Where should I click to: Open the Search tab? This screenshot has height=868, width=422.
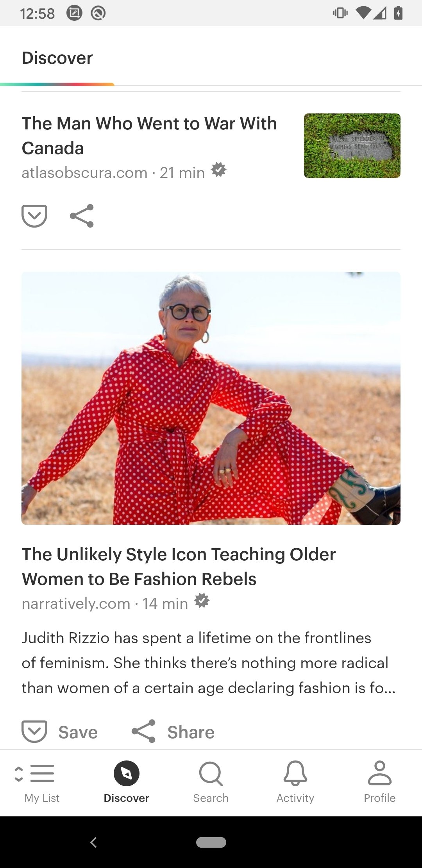pyautogui.click(x=211, y=782)
